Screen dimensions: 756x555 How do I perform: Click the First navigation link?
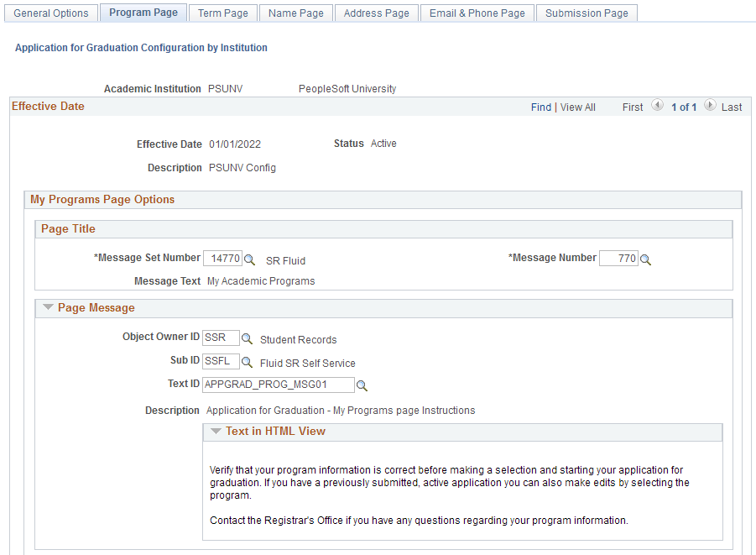pos(633,107)
